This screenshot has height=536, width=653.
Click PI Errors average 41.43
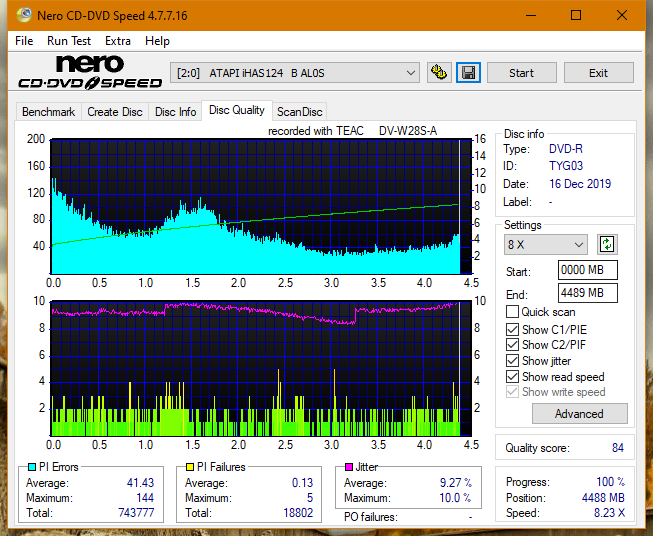click(x=140, y=482)
